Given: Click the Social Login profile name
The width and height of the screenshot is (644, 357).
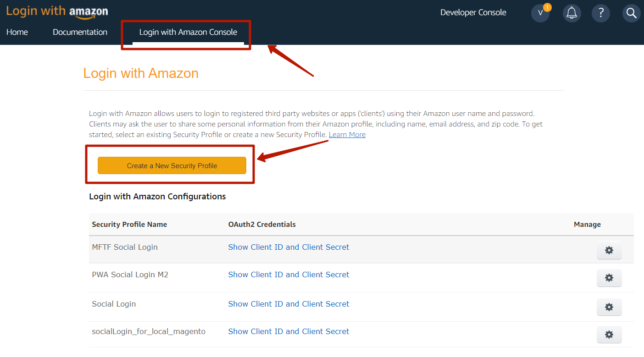Looking at the screenshot, I should coord(114,304).
